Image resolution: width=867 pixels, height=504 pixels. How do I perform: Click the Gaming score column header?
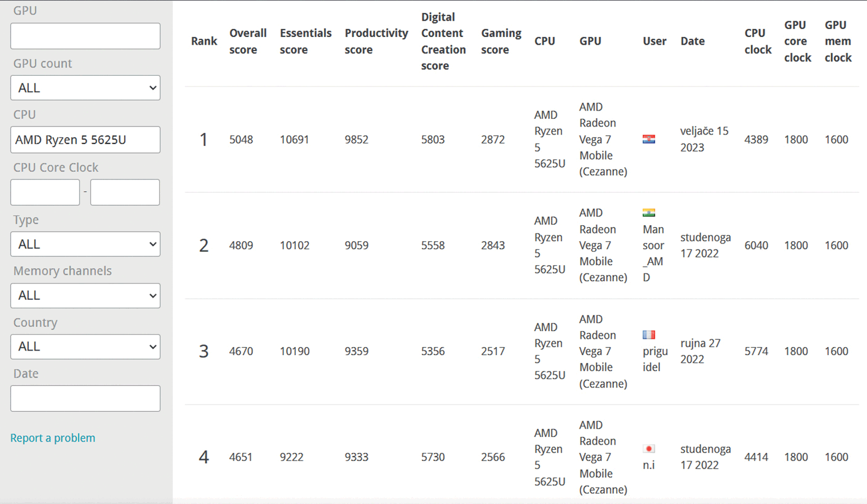pyautogui.click(x=501, y=41)
